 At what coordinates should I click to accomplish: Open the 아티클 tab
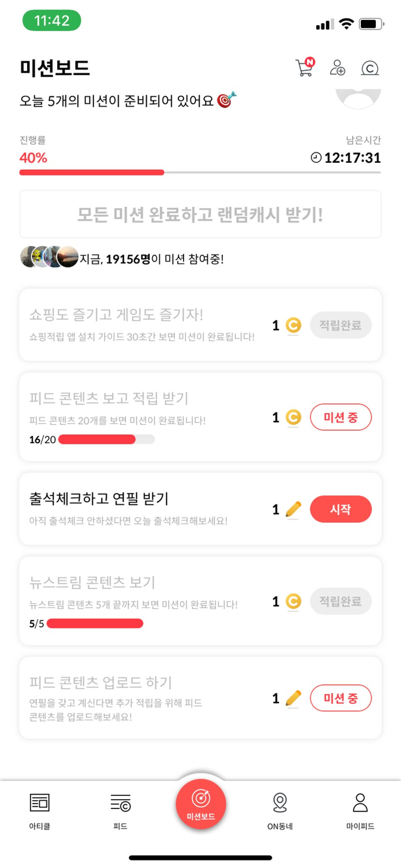click(x=39, y=810)
